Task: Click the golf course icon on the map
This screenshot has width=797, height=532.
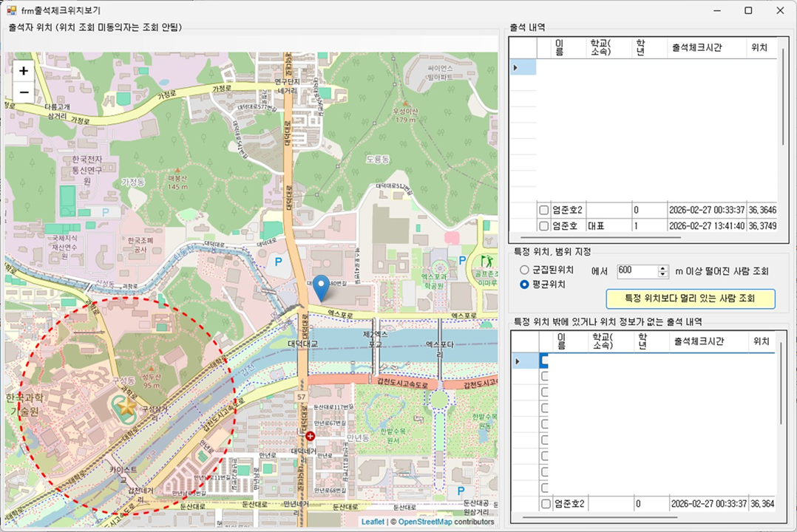Action: pyautogui.click(x=486, y=261)
